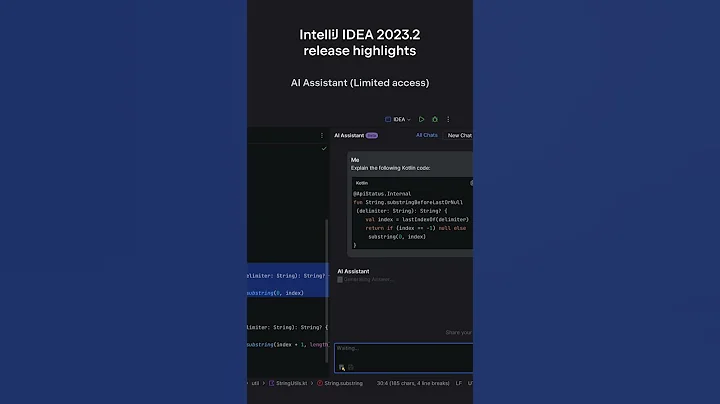Open editor tab options three-dot menu
Image resolution: width=720 pixels, height=404 pixels.
(322, 135)
